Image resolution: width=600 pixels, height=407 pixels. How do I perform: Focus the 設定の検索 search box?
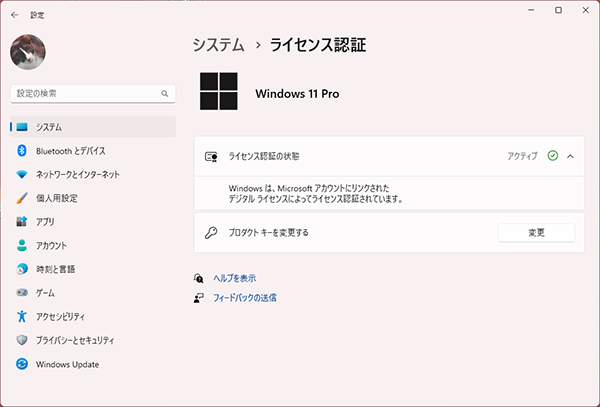[x=93, y=94]
